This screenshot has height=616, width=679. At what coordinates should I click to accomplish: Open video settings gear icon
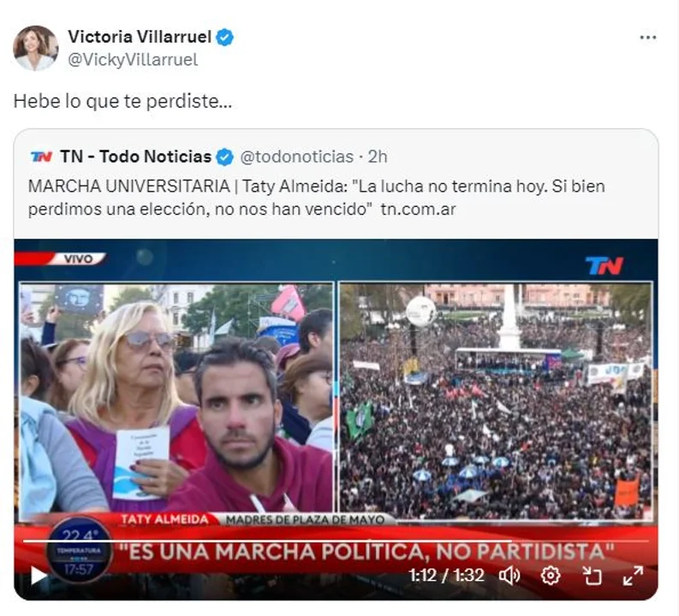tap(551, 576)
